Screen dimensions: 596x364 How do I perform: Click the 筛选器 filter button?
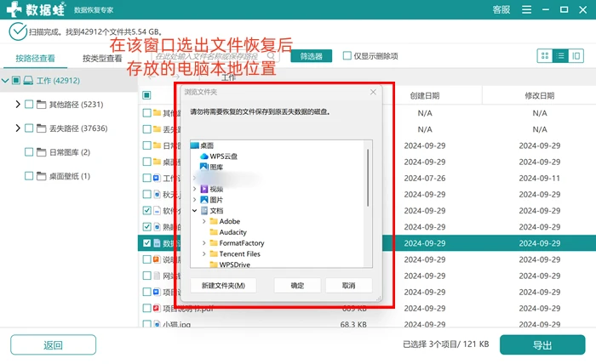point(312,56)
